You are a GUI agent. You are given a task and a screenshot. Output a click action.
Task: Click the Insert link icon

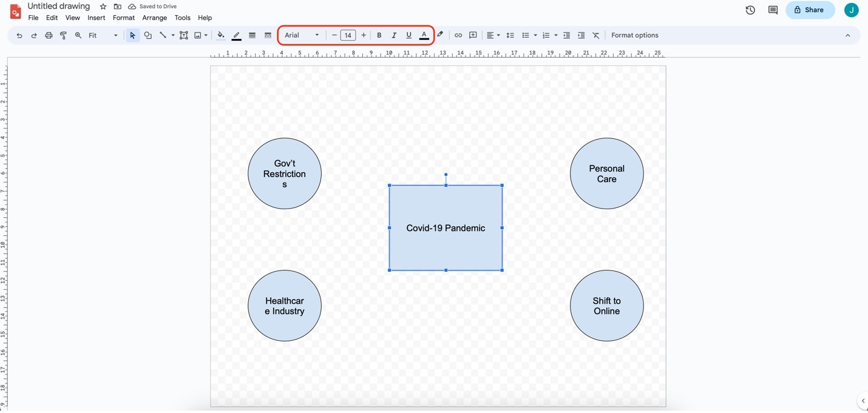458,36
